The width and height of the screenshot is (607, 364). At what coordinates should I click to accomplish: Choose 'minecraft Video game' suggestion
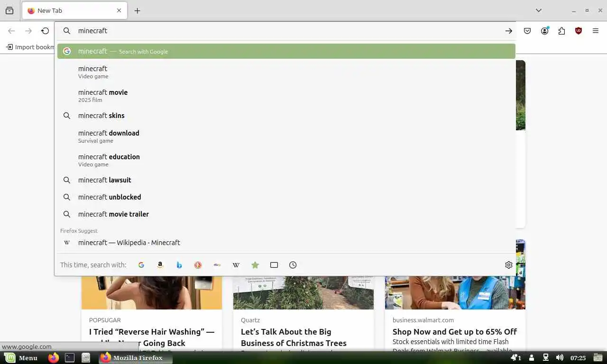(286, 72)
